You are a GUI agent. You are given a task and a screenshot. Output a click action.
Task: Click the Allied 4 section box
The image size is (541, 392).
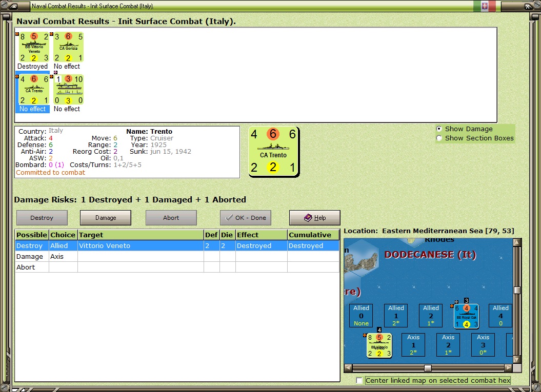point(500,316)
